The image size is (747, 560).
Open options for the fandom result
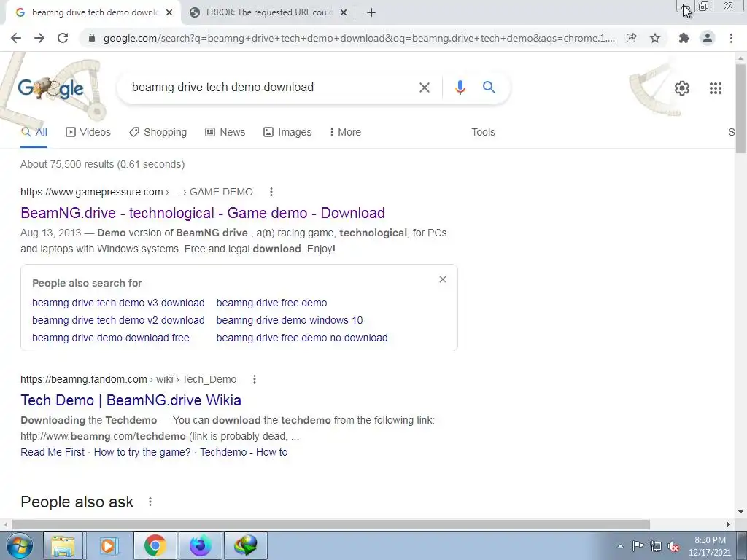coord(255,379)
